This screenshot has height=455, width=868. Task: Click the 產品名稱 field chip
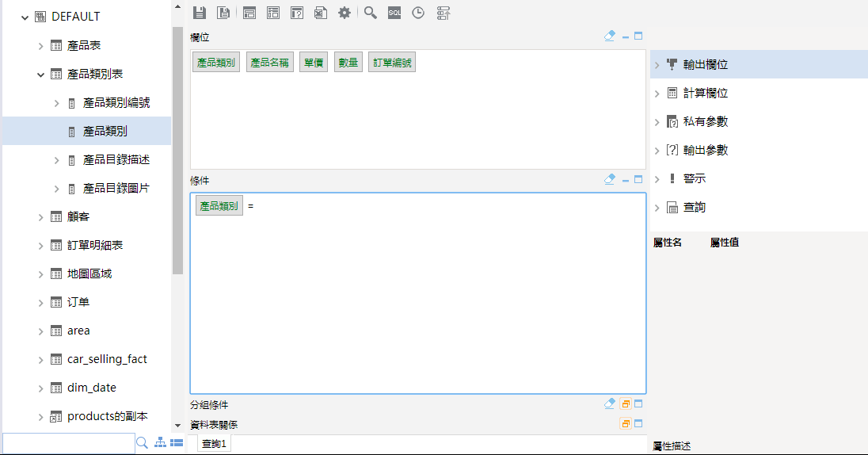point(269,63)
